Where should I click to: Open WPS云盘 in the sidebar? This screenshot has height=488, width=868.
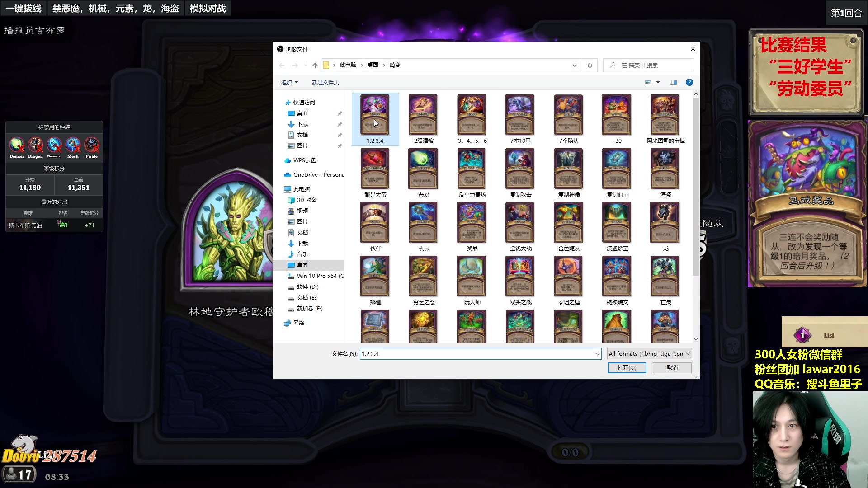[x=304, y=160]
